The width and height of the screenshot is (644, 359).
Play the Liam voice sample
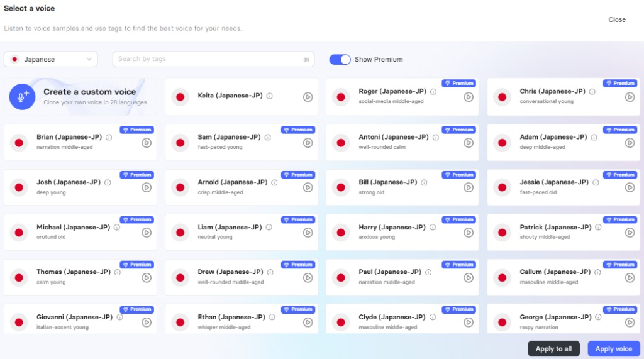308,233
